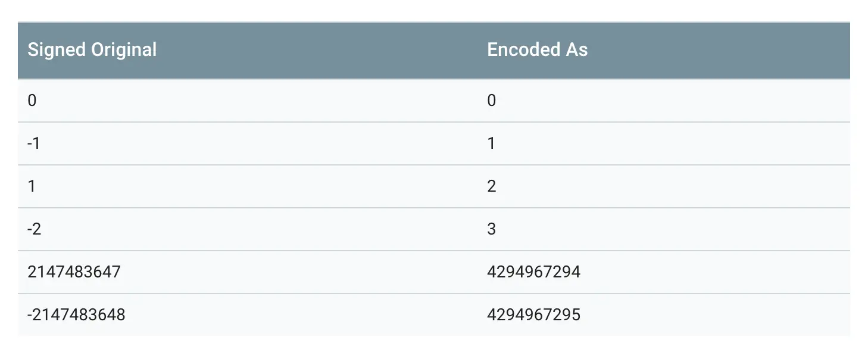Select the 0 cell under Encoded As
Image resolution: width=868 pixels, height=356 pixels.
tap(491, 101)
